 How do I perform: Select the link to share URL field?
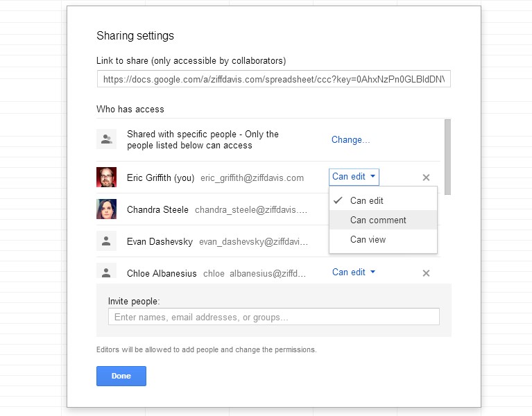(273, 80)
